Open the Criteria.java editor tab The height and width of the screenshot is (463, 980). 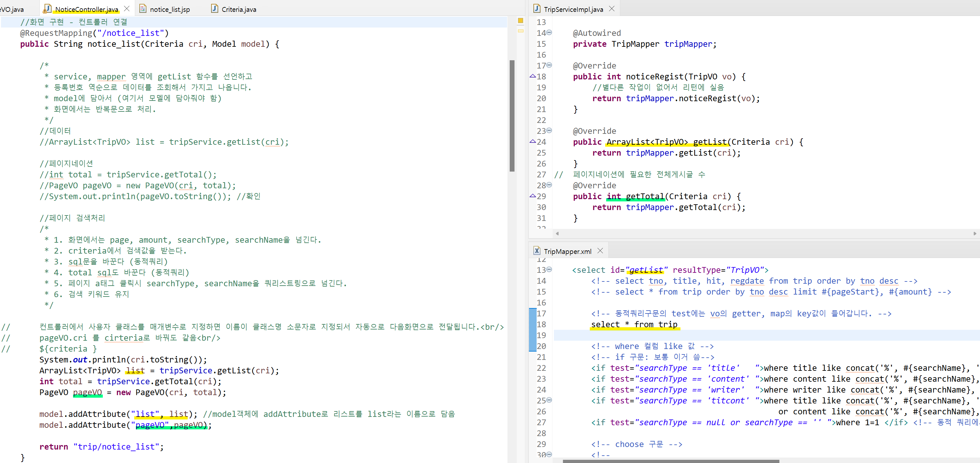coord(239,10)
